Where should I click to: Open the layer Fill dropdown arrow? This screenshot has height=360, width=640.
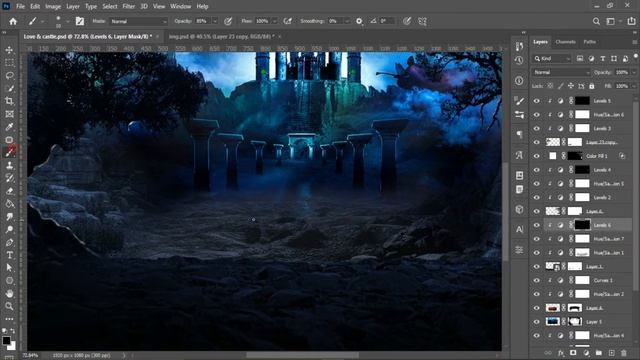coord(634,86)
